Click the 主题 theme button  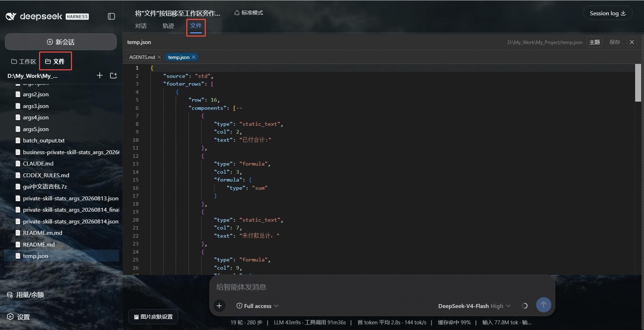click(594, 42)
